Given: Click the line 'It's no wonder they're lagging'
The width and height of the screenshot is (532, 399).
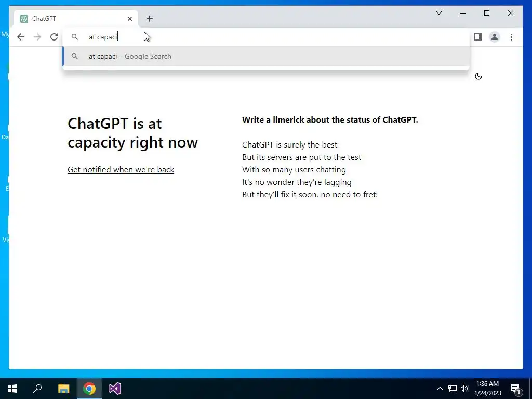Looking at the screenshot, I should (x=297, y=182).
